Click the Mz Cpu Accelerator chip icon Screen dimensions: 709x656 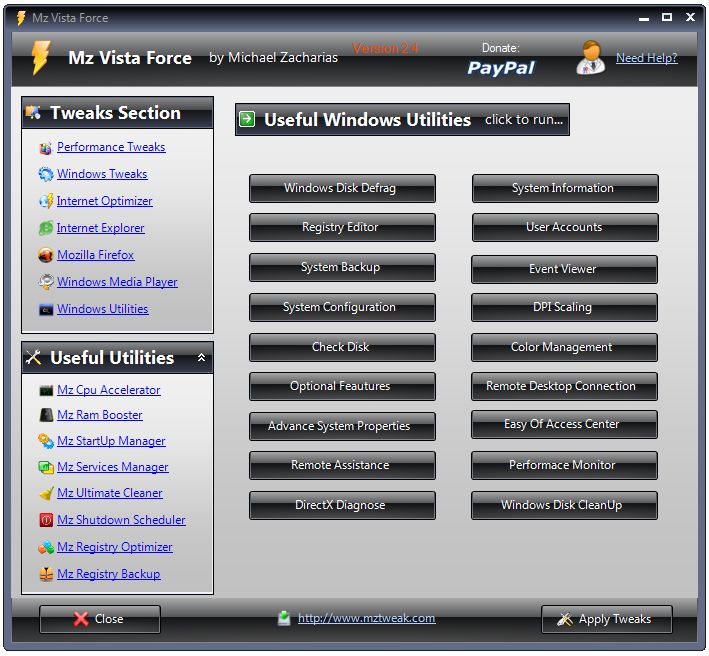point(46,391)
